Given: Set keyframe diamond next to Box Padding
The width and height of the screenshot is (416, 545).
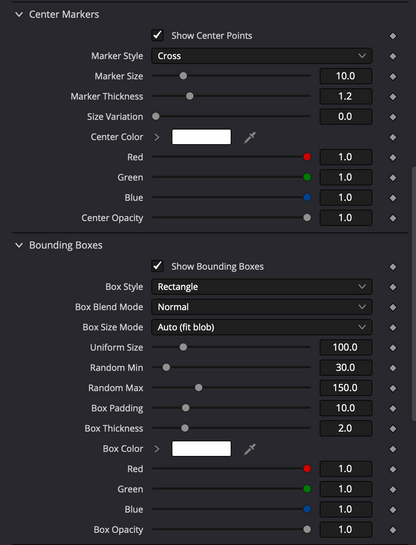Looking at the screenshot, I should (x=393, y=408).
